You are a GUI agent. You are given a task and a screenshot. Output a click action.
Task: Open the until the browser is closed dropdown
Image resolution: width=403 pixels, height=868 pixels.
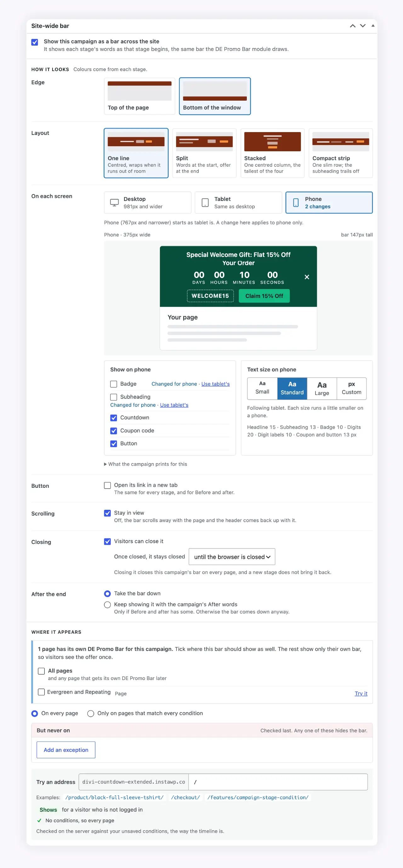pos(232,557)
